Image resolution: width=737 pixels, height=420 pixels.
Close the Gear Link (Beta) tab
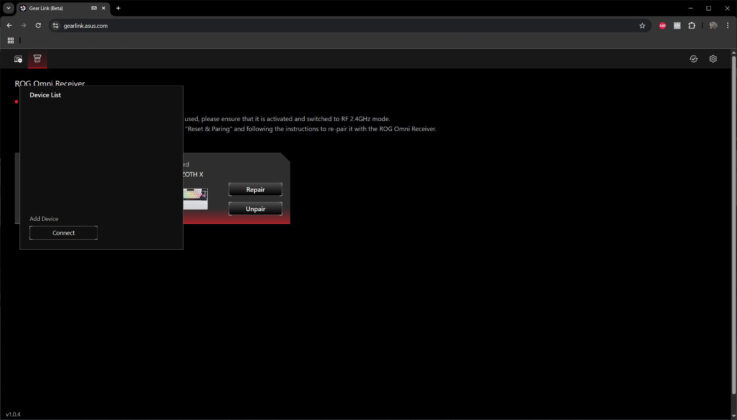pyautogui.click(x=103, y=8)
